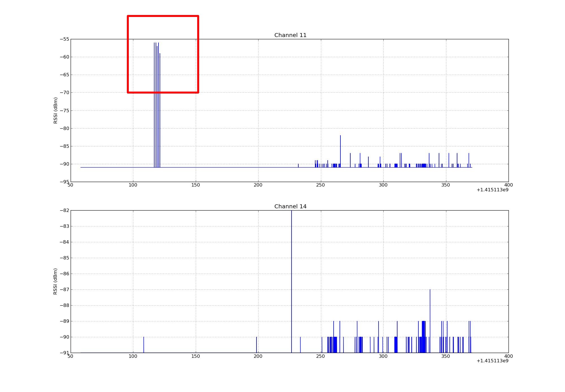
Task: Click the tallest spike in Channel 14 plot
Action: 292,281
